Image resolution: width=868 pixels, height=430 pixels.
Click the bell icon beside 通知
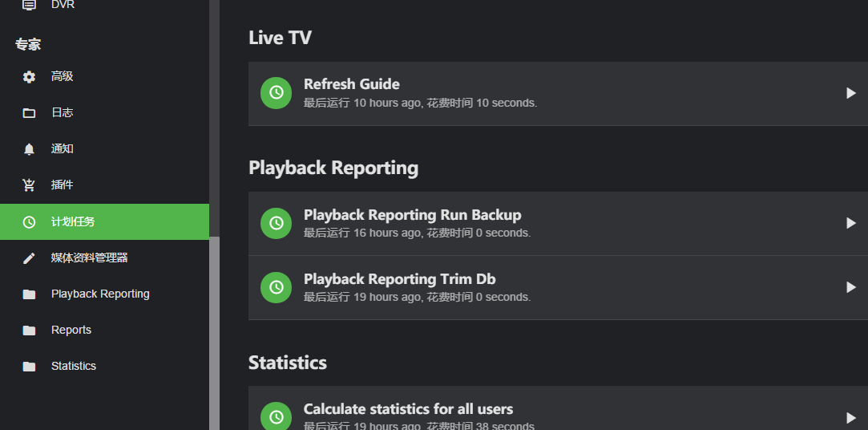click(30, 149)
